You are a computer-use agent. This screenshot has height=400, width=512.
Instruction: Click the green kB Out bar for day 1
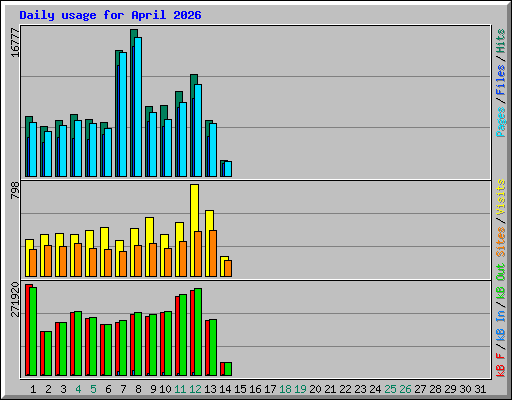click(33, 331)
